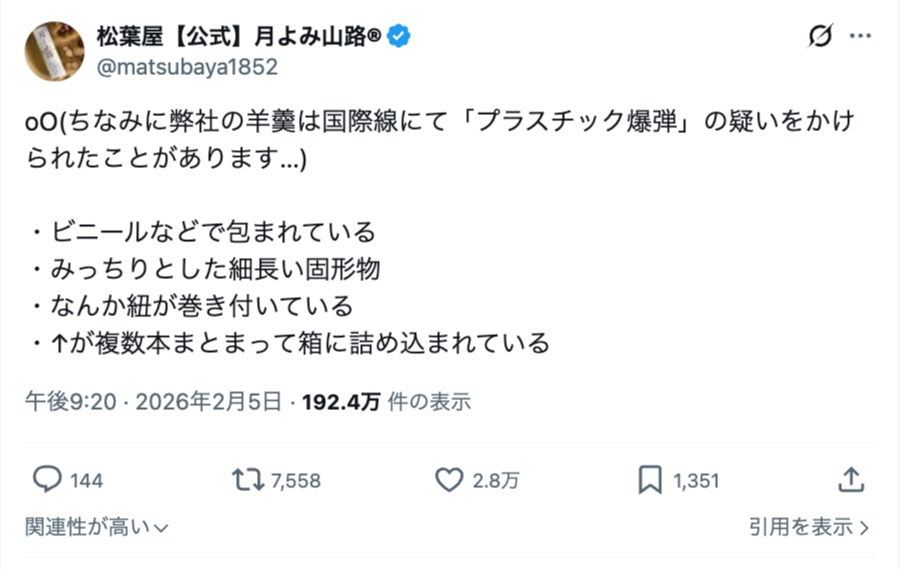
Task: Click the 松葉屋【公式】月よみ山路 display name
Action: pyautogui.click(x=239, y=37)
